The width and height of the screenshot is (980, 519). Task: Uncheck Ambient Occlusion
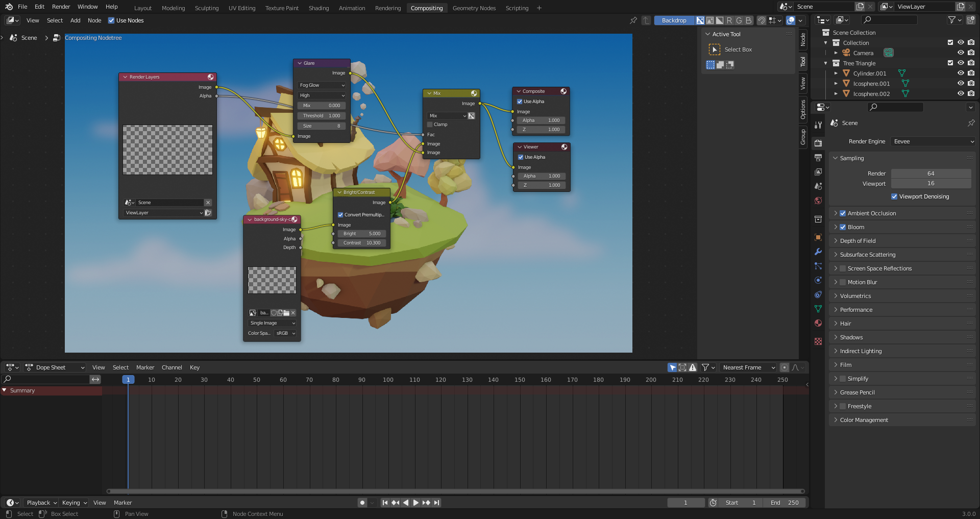point(843,213)
